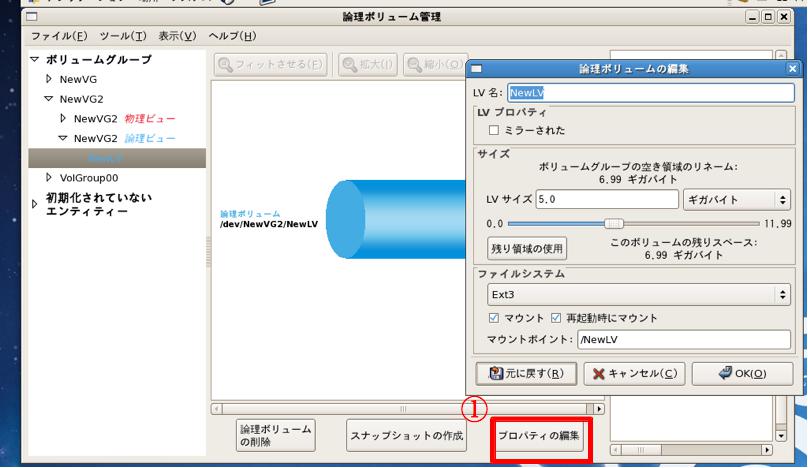
Task: Open the Tools (ツール) menu
Action: click(123, 36)
